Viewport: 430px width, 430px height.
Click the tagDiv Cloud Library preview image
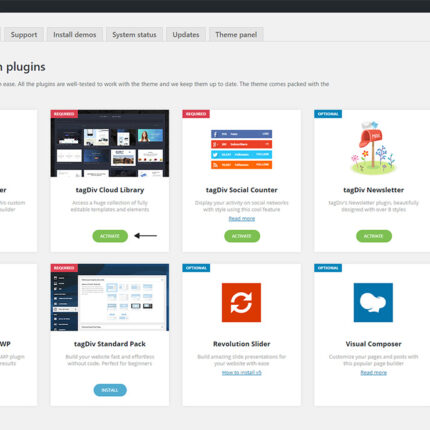tap(110, 143)
